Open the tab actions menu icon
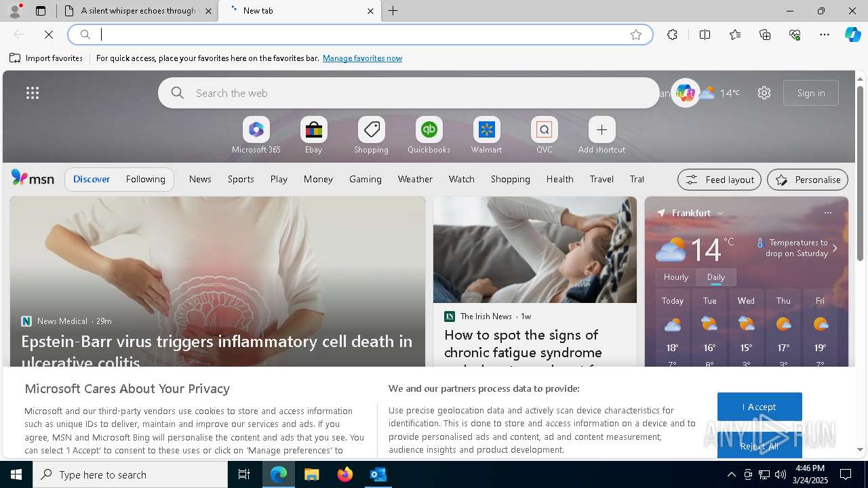 (41, 11)
